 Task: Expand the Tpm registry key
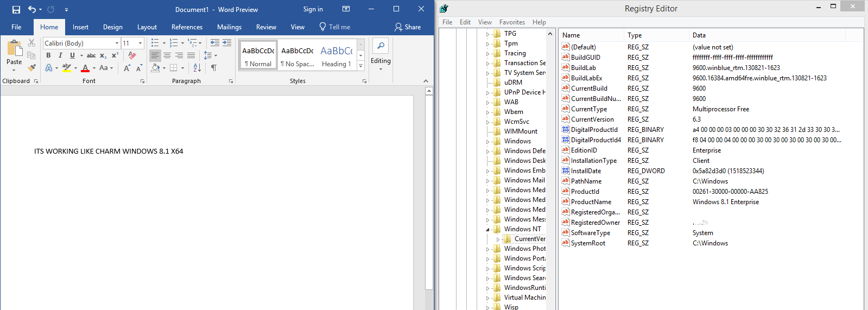pyautogui.click(x=487, y=44)
